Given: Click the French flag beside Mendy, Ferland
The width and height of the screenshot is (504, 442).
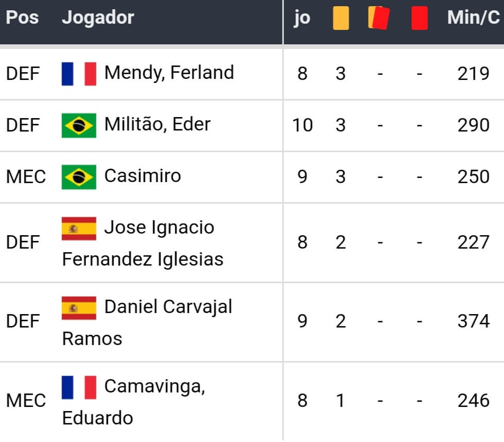Looking at the screenshot, I should 79,74.
